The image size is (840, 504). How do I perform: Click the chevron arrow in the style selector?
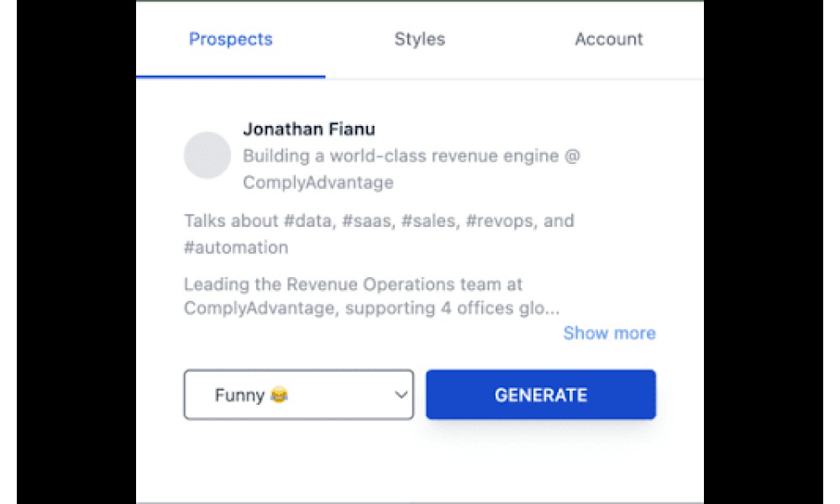click(x=401, y=395)
